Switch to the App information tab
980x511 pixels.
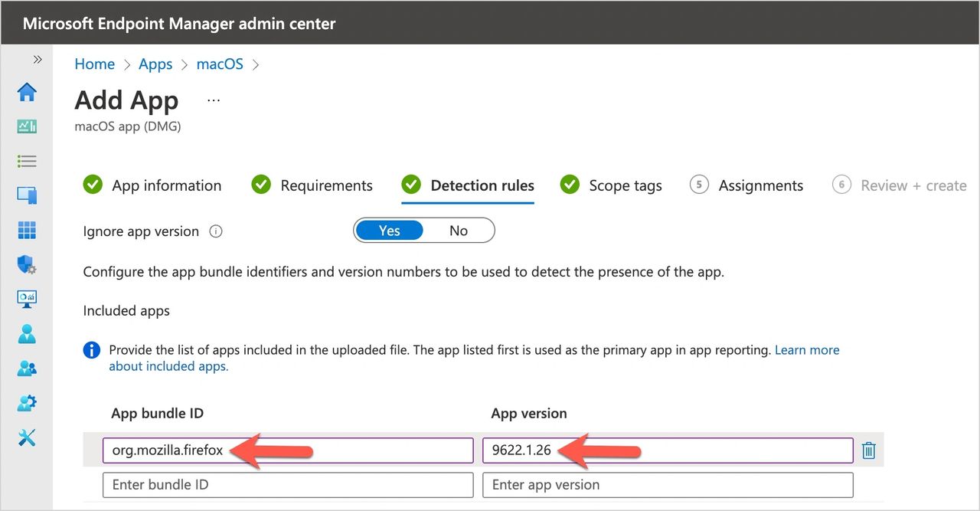pos(166,185)
